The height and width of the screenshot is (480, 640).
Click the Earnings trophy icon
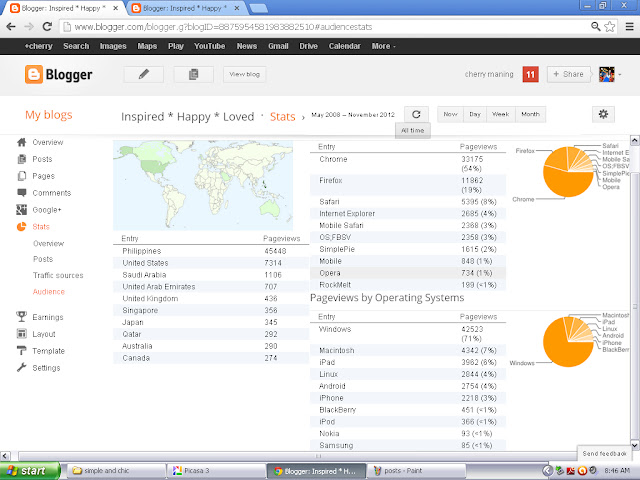(22, 317)
